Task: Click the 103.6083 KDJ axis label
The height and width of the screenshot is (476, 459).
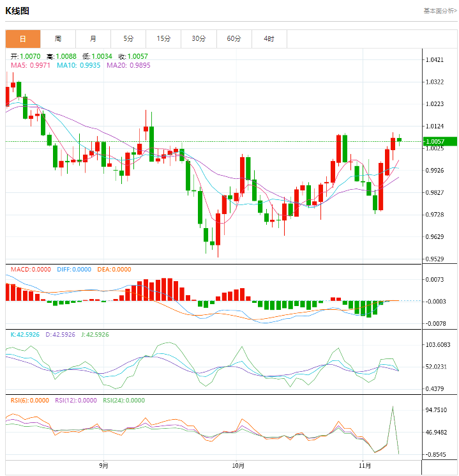Action: (x=438, y=345)
